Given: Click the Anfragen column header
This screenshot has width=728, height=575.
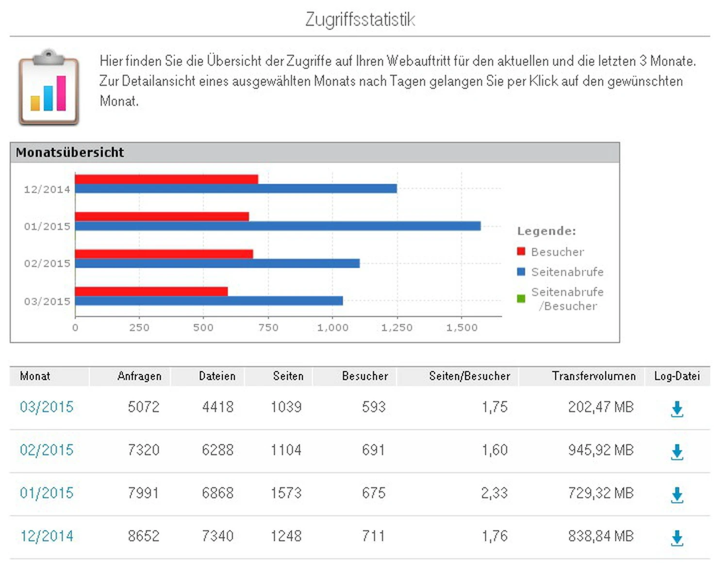Looking at the screenshot, I should point(140,376).
